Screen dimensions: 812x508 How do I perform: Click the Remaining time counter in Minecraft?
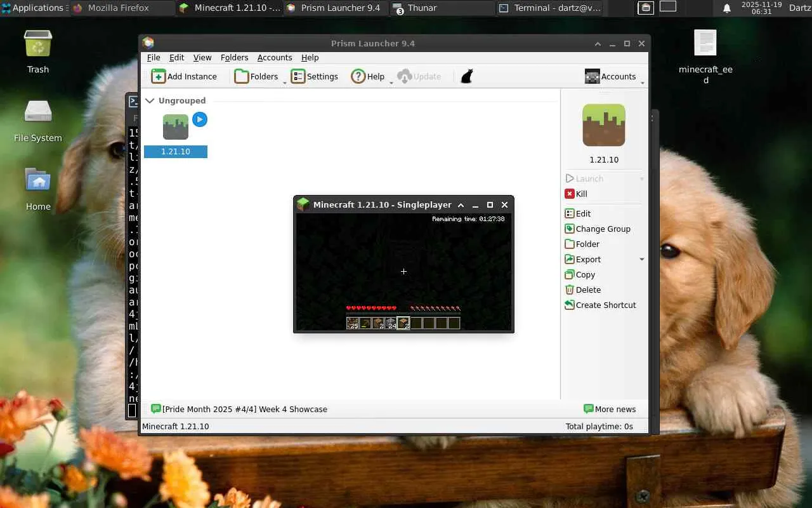[x=468, y=219]
